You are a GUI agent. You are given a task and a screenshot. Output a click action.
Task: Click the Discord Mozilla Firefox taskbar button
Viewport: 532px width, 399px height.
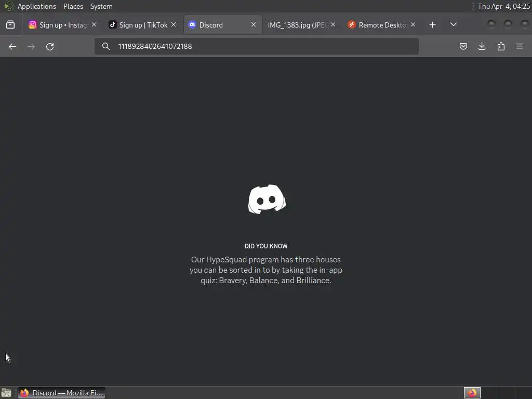coord(62,393)
